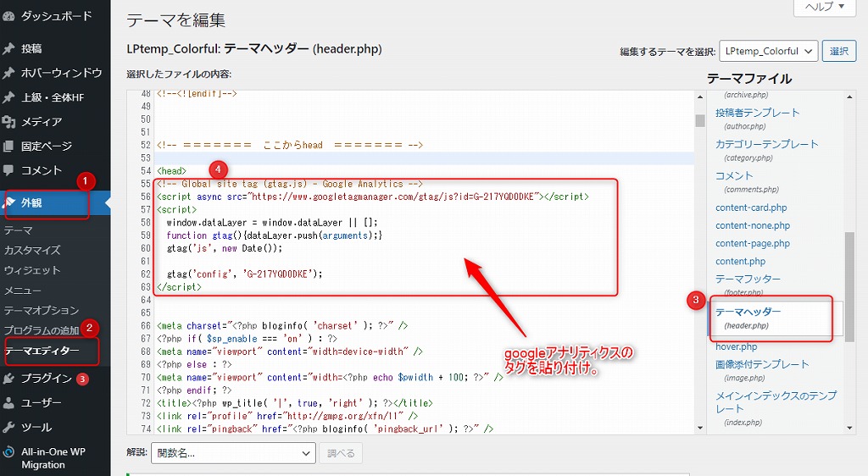Viewport: 868px width, 476px height.
Task: Click the プラグイン plug icon
Action: coord(9,379)
